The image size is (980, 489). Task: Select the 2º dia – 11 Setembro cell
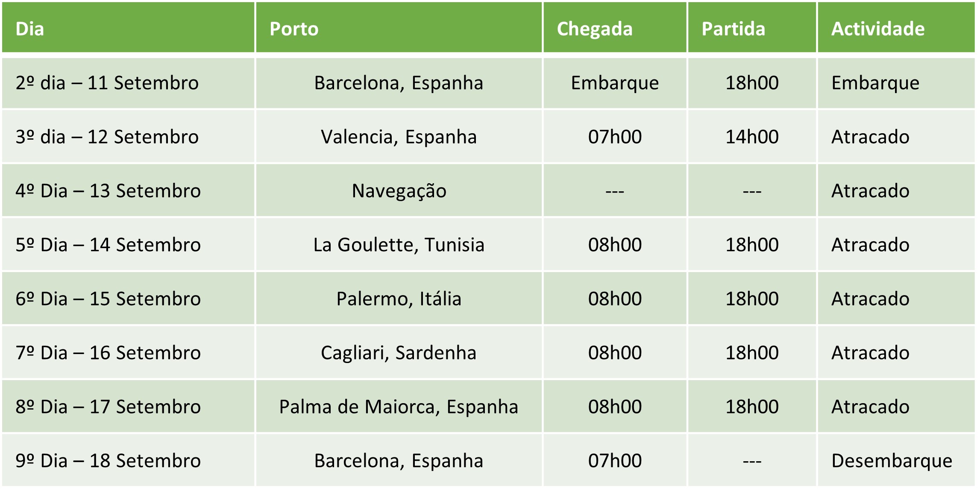(107, 83)
